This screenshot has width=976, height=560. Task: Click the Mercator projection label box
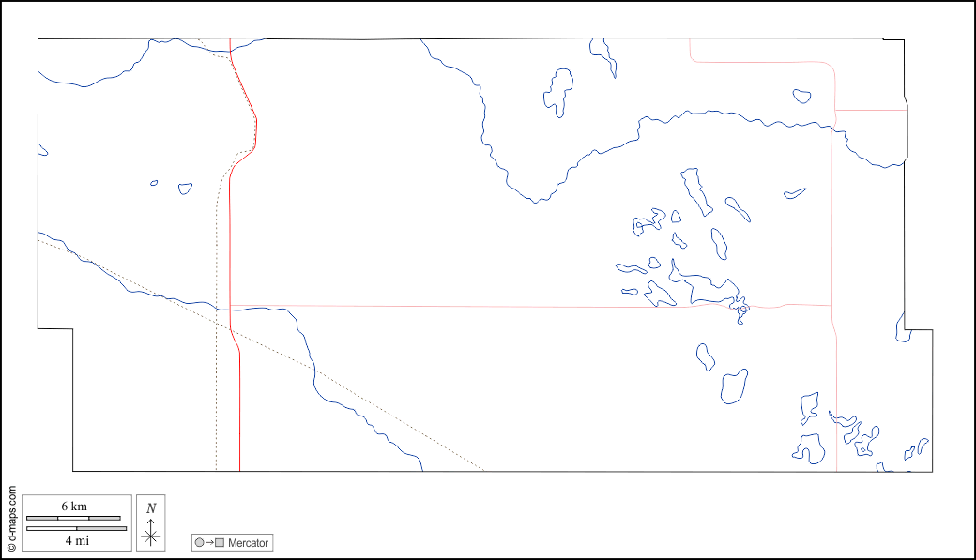click(x=232, y=542)
